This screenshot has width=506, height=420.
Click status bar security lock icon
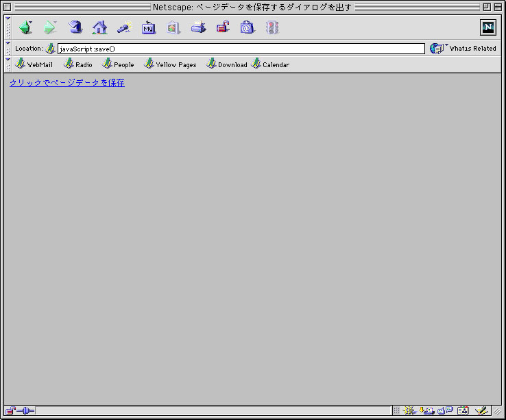pos(10,410)
